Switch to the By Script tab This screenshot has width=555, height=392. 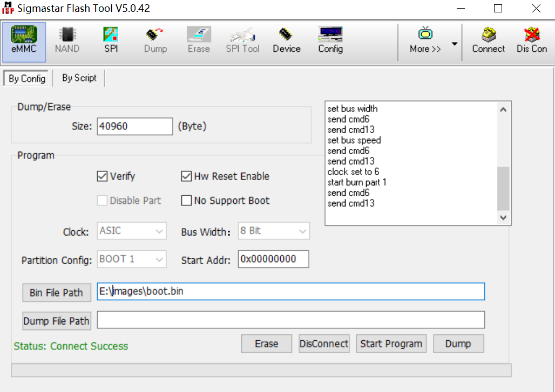(79, 78)
